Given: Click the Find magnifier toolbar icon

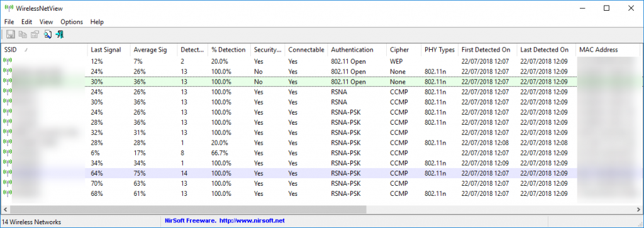Looking at the screenshot, I should pyautogui.click(x=48, y=35).
